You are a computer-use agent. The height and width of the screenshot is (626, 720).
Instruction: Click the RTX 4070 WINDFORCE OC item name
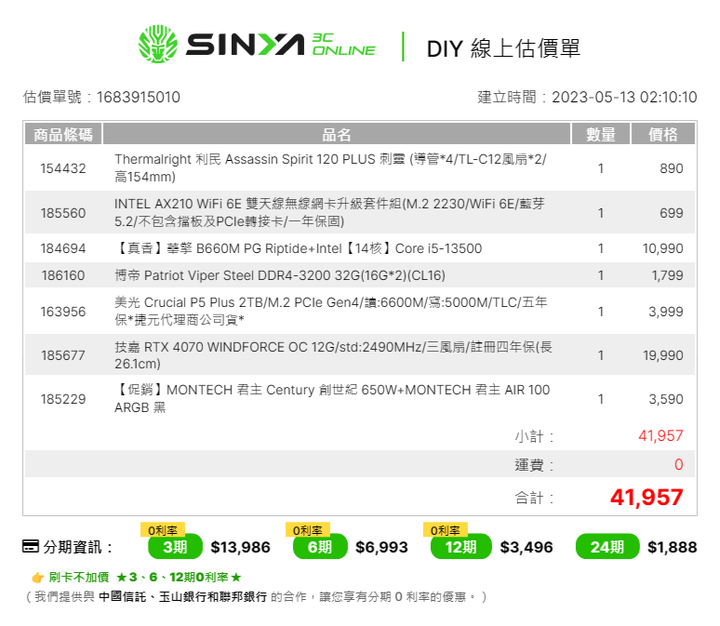tap(333, 355)
